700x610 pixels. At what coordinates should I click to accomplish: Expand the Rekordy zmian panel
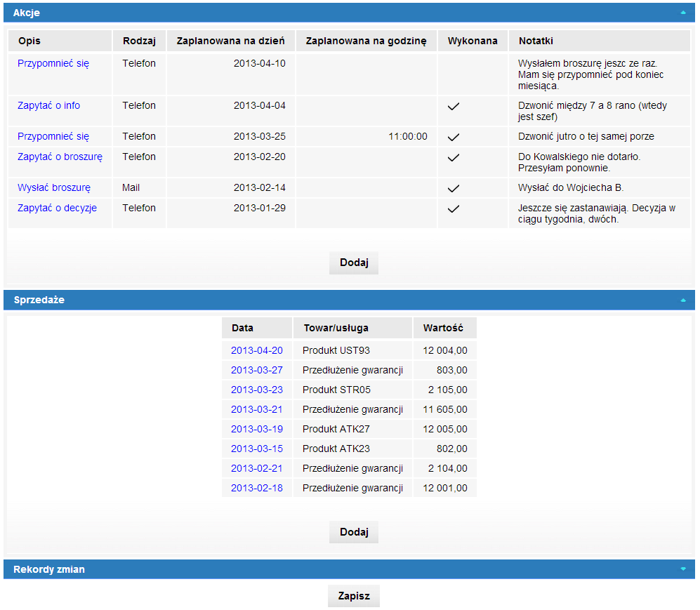click(682, 569)
